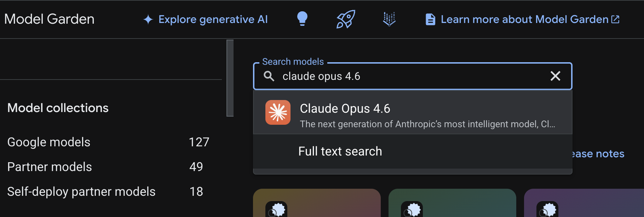Click the magnifier icon in the search box
The image size is (644, 217).
pyautogui.click(x=269, y=76)
